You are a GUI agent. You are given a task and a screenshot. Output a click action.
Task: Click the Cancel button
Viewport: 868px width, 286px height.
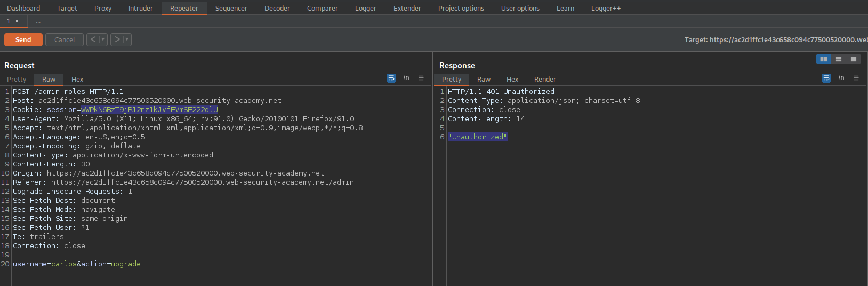pyautogui.click(x=65, y=40)
